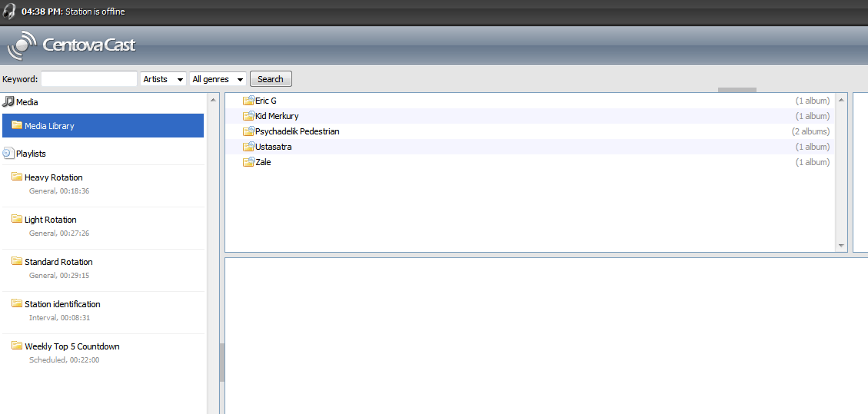Click 'Scheduled, 00:22:00' text
Screen dimensions: 868x414
[x=65, y=359]
